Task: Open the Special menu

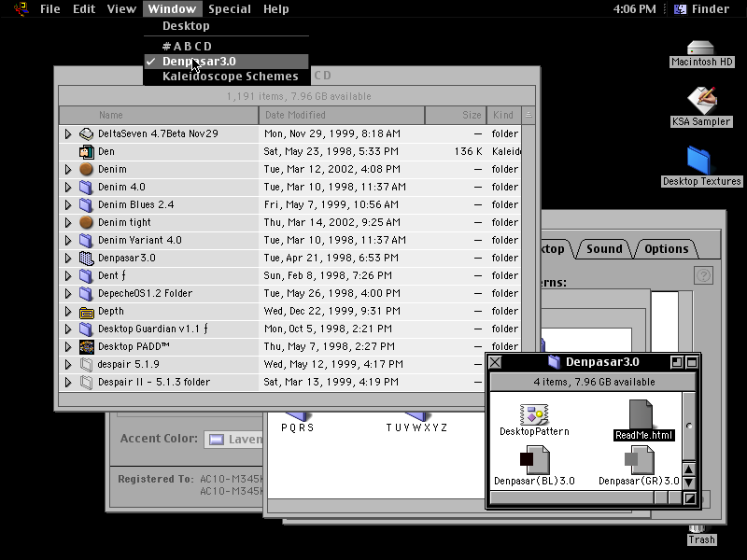Action: [229, 9]
